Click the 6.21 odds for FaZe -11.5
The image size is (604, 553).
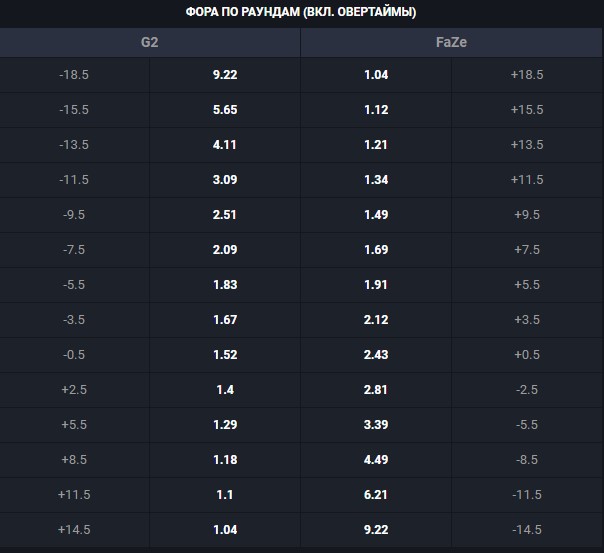click(376, 495)
